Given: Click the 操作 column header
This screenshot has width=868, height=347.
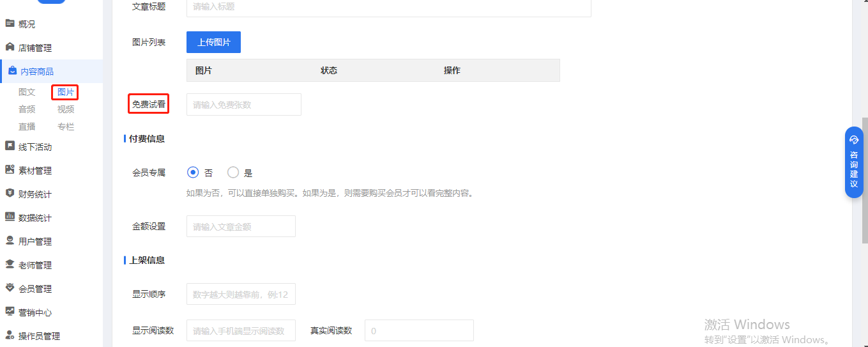Looking at the screenshot, I should click(x=452, y=70).
